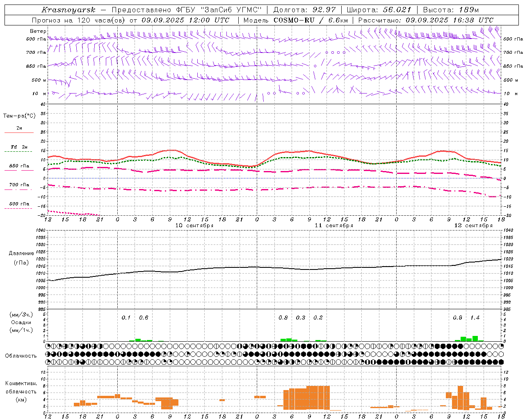Click the 0.6 precipitation value
This screenshot has height=420, width=525.
pyautogui.click(x=144, y=318)
